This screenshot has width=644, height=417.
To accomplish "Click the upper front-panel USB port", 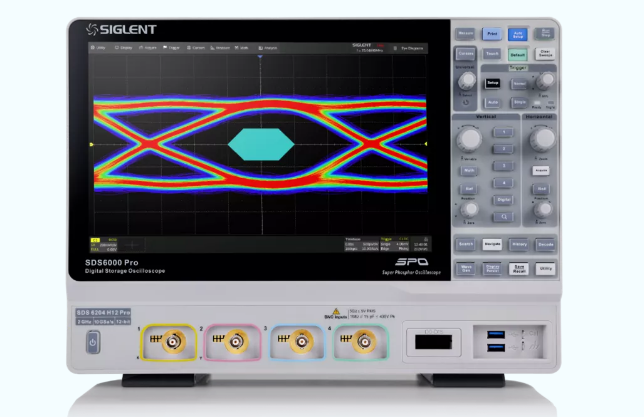I will click(498, 334).
